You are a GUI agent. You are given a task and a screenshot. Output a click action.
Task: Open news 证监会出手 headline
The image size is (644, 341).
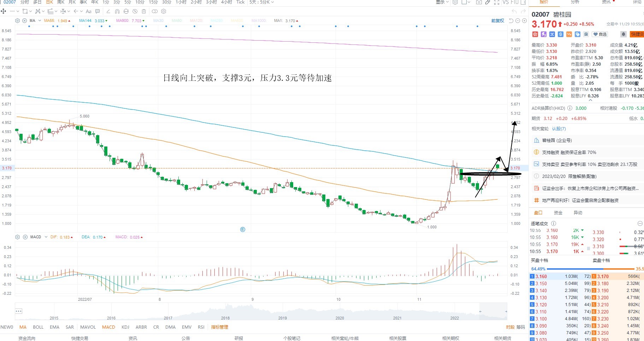(x=591, y=188)
